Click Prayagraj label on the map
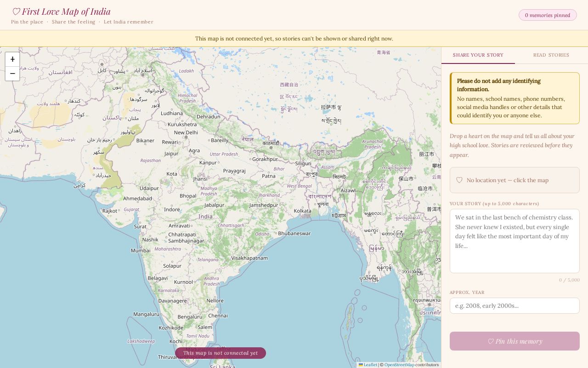The image size is (588, 368). pyautogui.click(x=234, y=171)
